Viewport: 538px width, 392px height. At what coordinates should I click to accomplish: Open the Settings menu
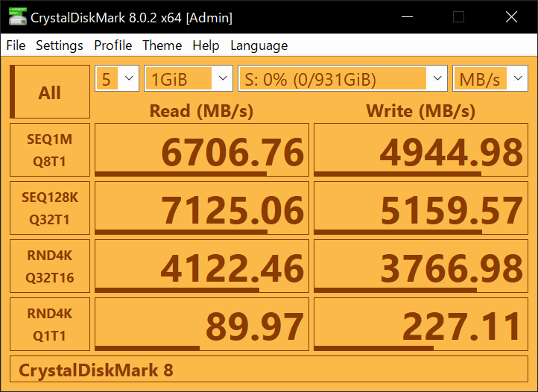[x=60, y=45]
